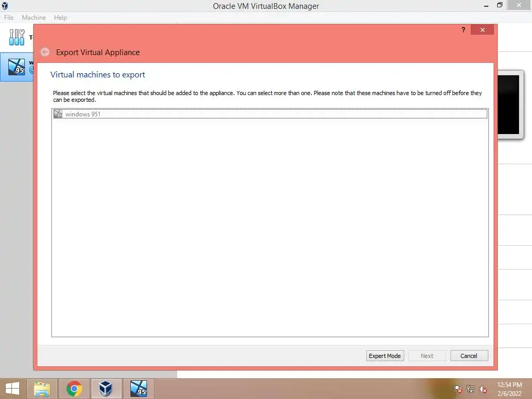
Task: Open File Explorer from the taskbar
Action: click(42, 389)
